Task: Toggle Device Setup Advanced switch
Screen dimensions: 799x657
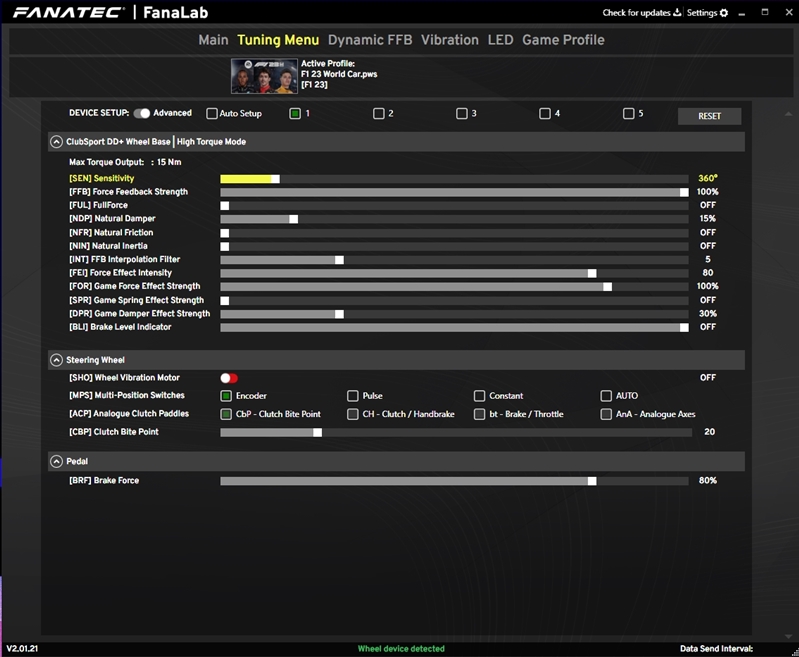Action: click(x=141, y=114)
